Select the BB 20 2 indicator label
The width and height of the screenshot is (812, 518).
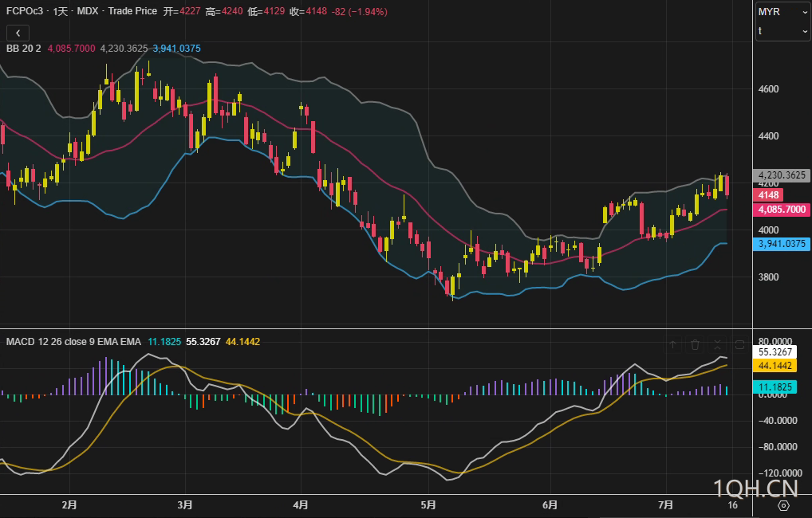[x=24, y=49]
